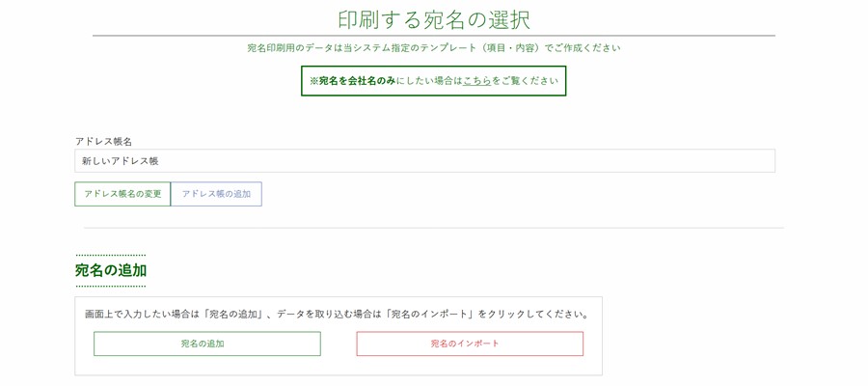Click the をご覧ください text after the link
This screenshot has width=868, height=386.
[525, 81]
